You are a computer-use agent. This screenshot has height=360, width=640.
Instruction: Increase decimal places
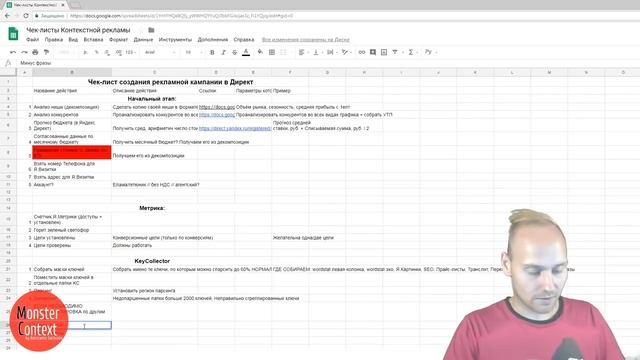pyautogui.click(x=118, y=52)
